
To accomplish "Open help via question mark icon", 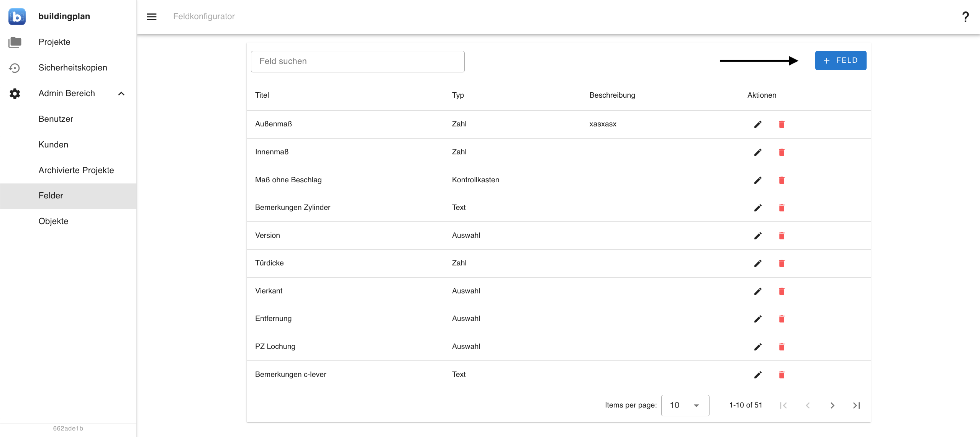I will click(x=965, y=16).
